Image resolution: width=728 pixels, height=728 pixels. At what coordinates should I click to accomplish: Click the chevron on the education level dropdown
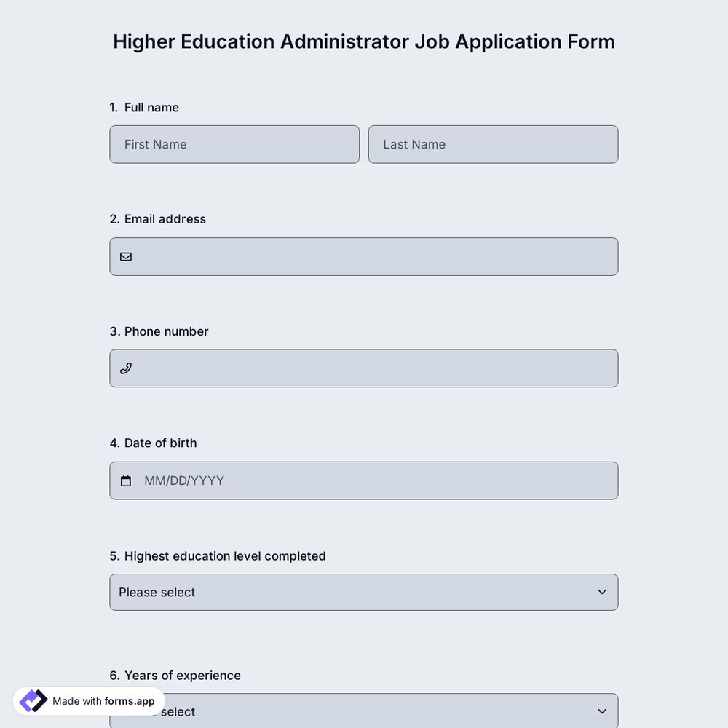602,592
